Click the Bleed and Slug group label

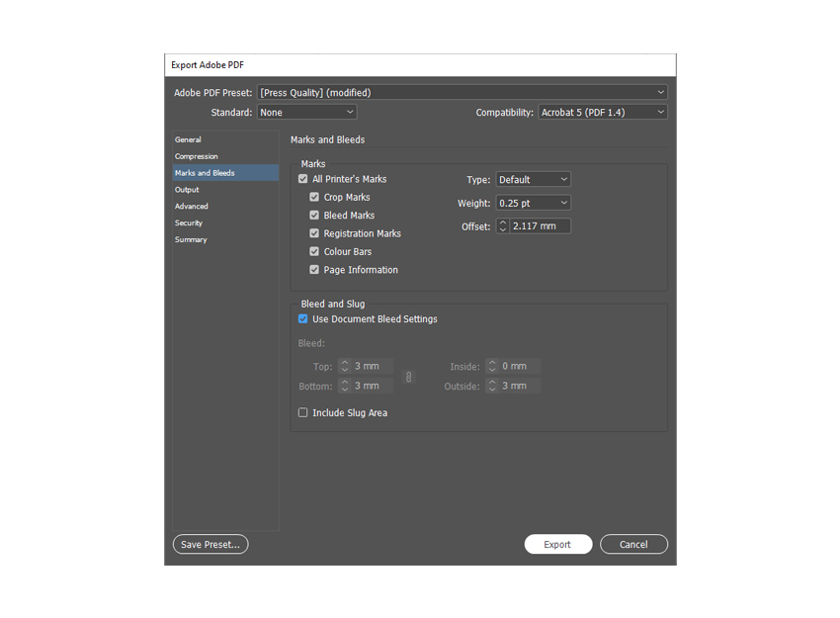(333, 304)
